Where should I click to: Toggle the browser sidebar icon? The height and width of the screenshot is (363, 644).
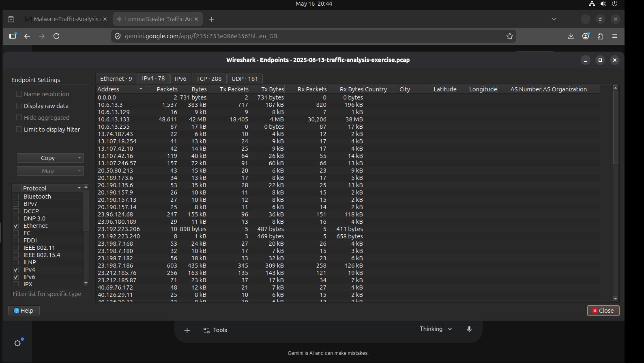coord(13,36)
